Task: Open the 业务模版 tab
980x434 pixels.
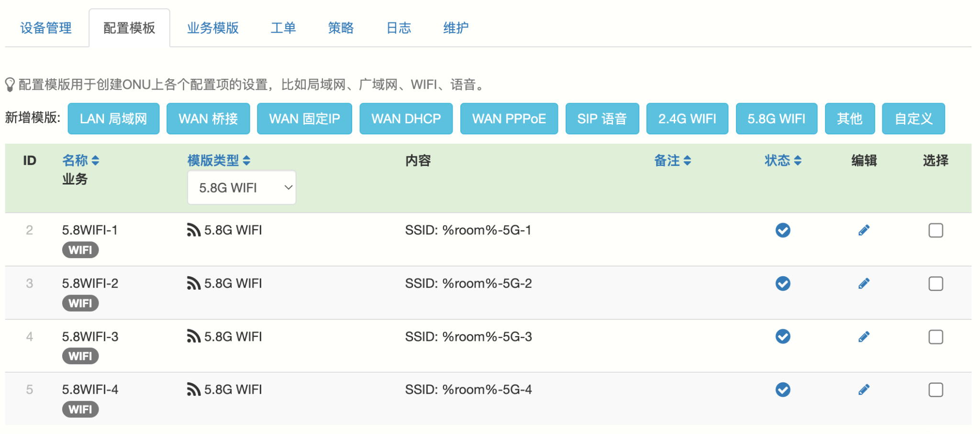Action: point(213,28)
